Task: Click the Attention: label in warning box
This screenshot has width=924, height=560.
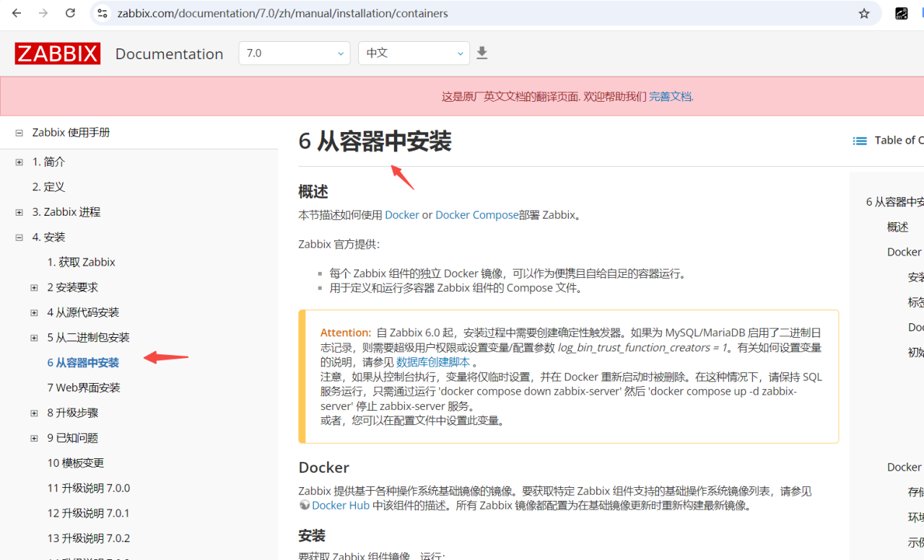Action: click(346, 333)
